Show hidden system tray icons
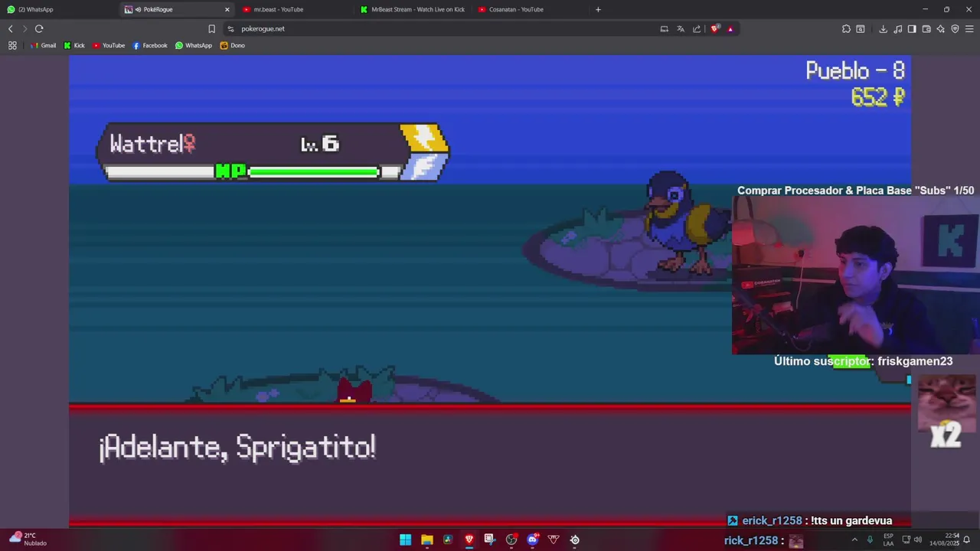This screenshot has height=551, width=980. 854,540
